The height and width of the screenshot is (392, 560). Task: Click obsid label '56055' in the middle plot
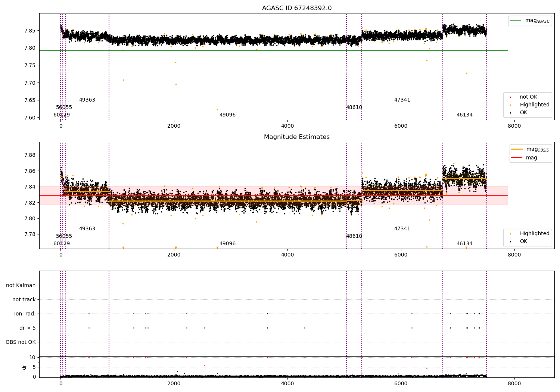tap(64, 236)
